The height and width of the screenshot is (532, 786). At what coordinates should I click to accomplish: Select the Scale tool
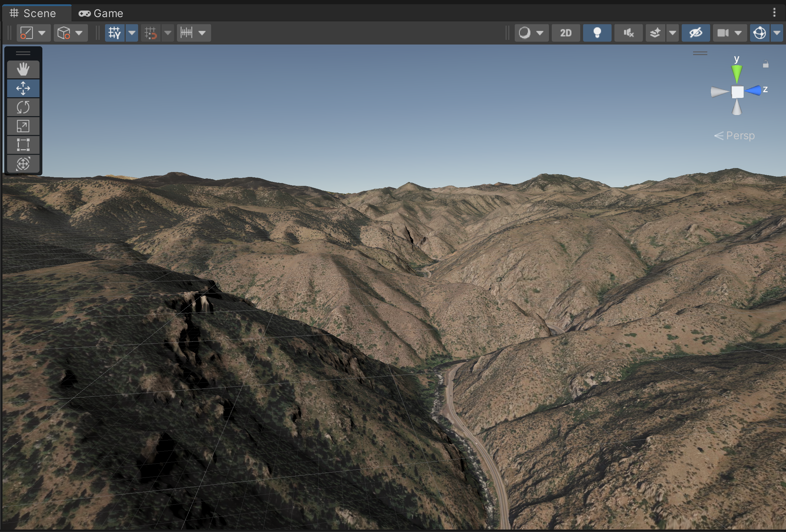click(23, 126)
